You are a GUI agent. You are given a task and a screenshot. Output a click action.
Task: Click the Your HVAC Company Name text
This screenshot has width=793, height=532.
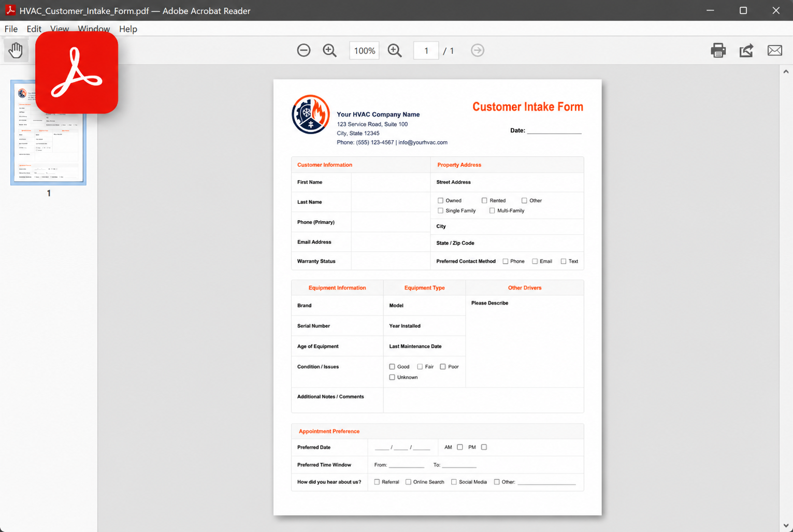pyautogui.click(x=378, y=114)
